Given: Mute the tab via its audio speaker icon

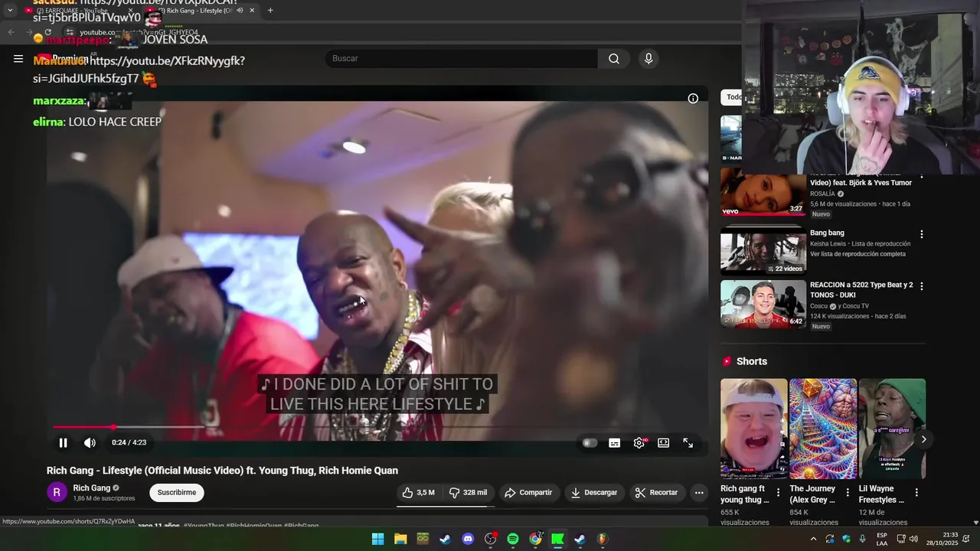Looking at the screenshot, I should [240, 11].
